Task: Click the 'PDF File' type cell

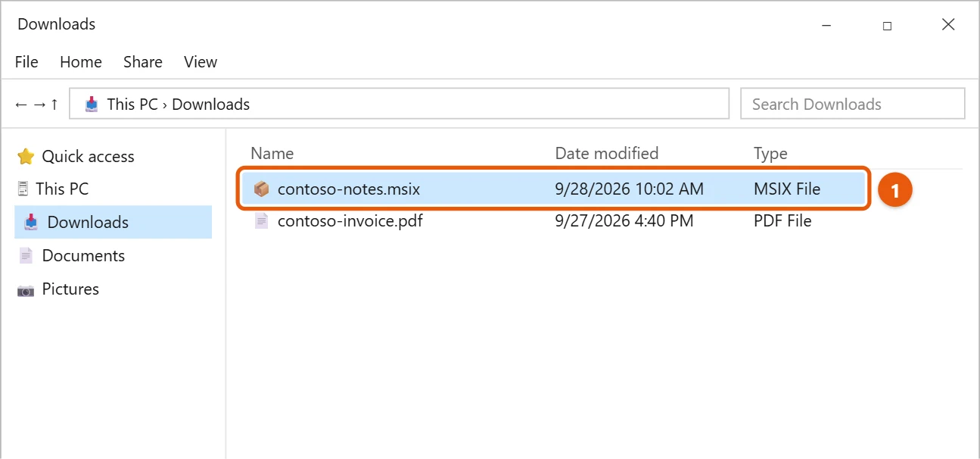Action: 782,221
